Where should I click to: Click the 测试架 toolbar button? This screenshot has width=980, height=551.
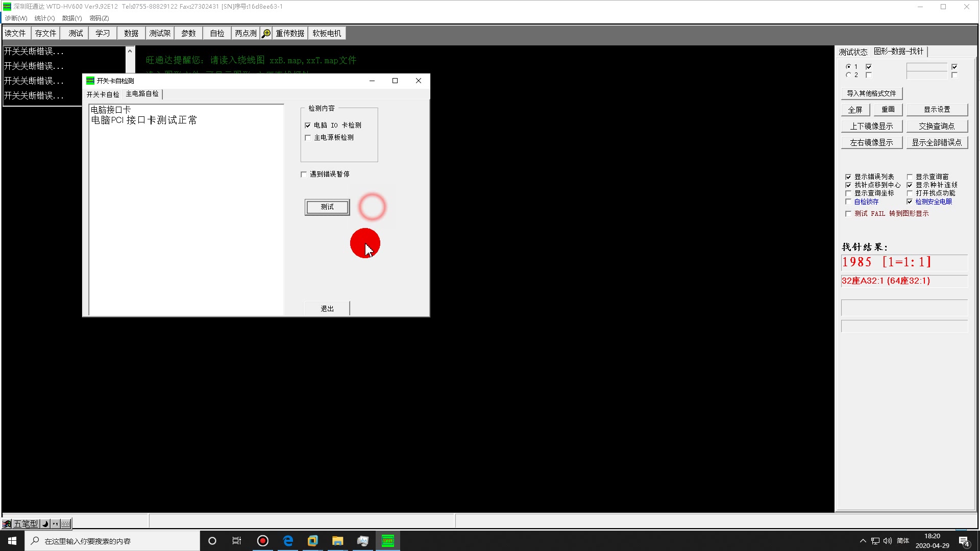click(160, 33)
